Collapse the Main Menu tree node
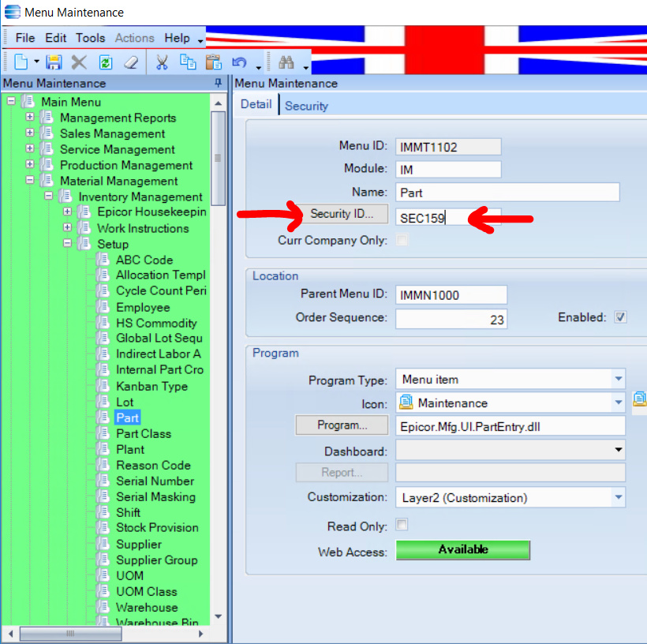The width and height of the screenshot is (647, 644). click(x=11, y=101)
